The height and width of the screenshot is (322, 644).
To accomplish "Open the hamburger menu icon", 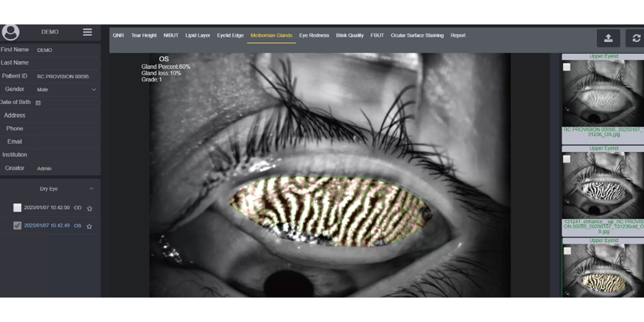I will (88, 32).
